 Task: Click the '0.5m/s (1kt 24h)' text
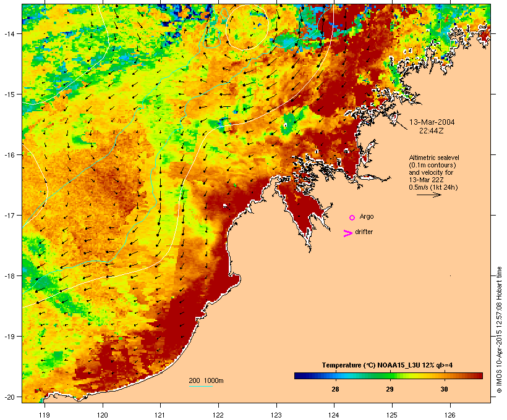(433, 187)
